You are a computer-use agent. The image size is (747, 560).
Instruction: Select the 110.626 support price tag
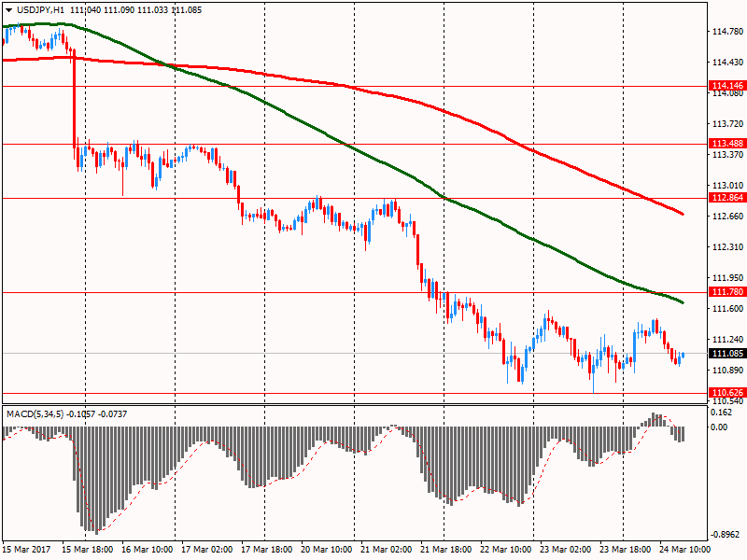(x=726, y=392)
